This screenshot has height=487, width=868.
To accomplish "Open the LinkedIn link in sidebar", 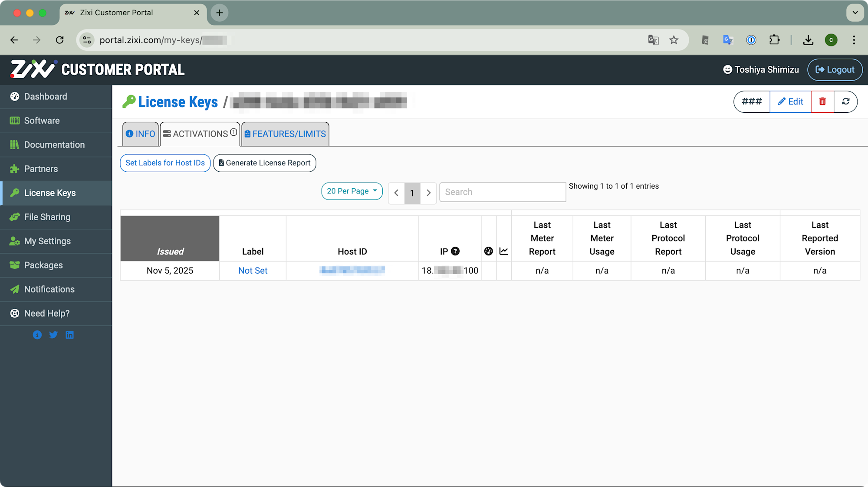I will [69, 335].
